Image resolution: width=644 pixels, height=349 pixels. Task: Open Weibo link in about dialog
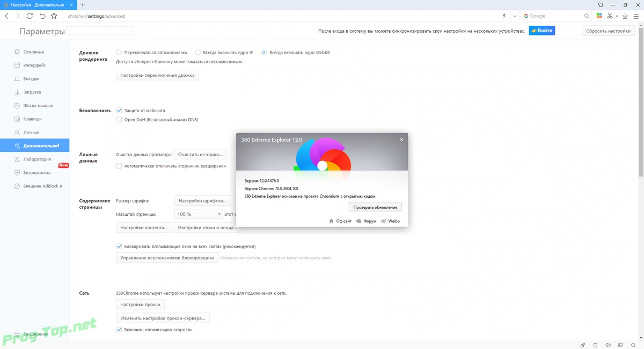pos(390,221)
